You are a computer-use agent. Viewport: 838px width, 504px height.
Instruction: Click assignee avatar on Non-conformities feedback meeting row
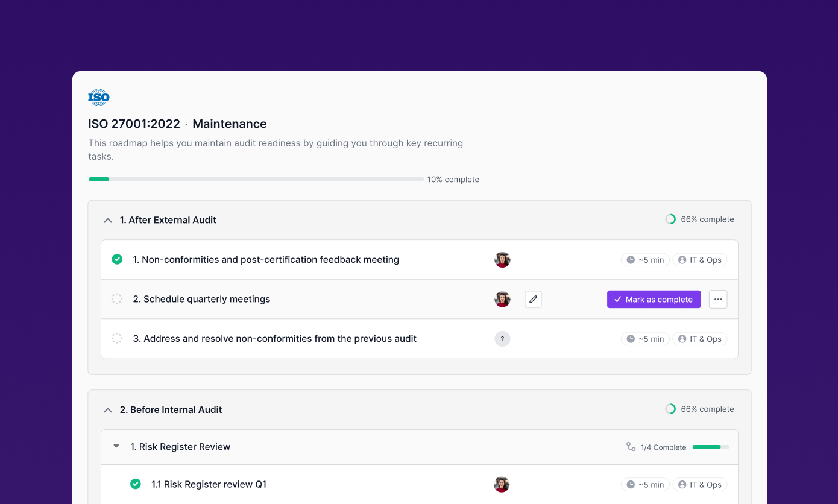point(502,260)
